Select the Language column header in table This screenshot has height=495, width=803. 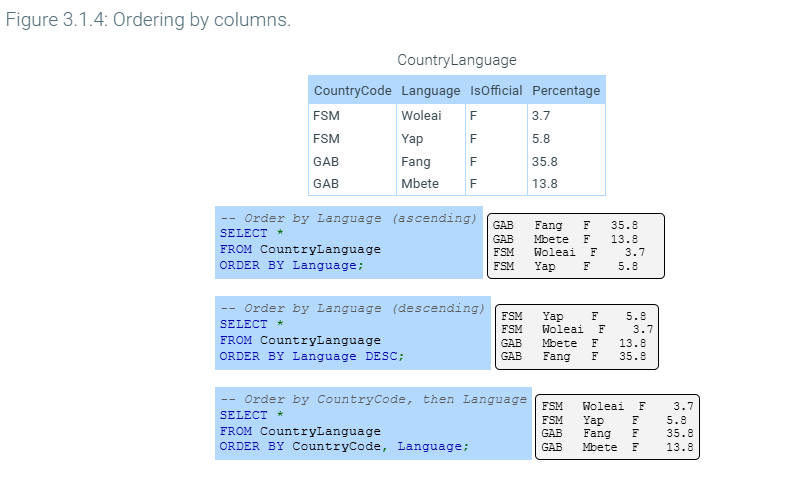tap(430, 90)
